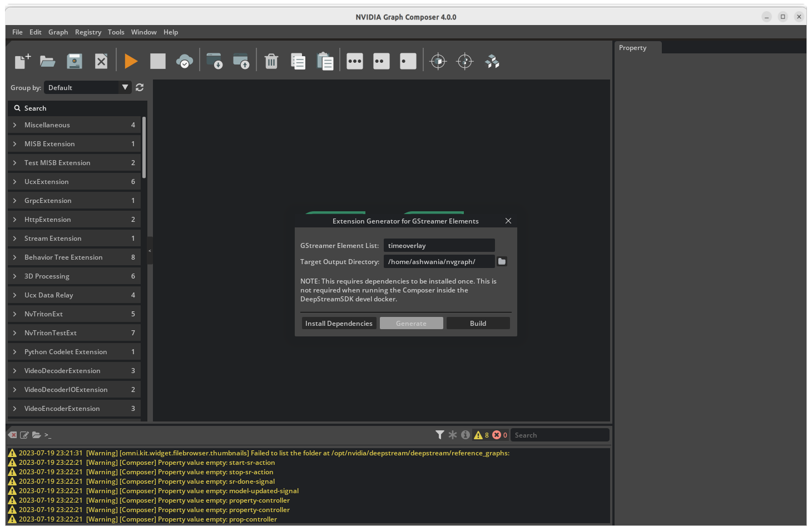The width and height of the screenshot is (812, 531).
Task: Select the one-dot detail level icon
Action: click(408, 61)
